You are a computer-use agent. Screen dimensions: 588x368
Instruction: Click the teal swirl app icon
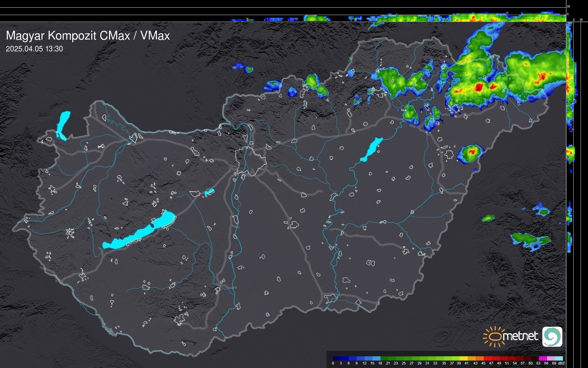coord(552,337)
